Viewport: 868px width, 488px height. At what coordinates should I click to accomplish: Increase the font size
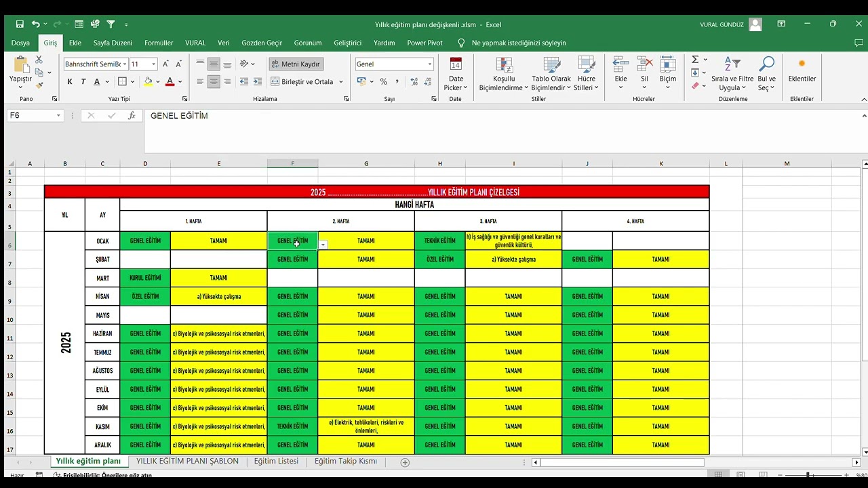(x=166, y=64)
